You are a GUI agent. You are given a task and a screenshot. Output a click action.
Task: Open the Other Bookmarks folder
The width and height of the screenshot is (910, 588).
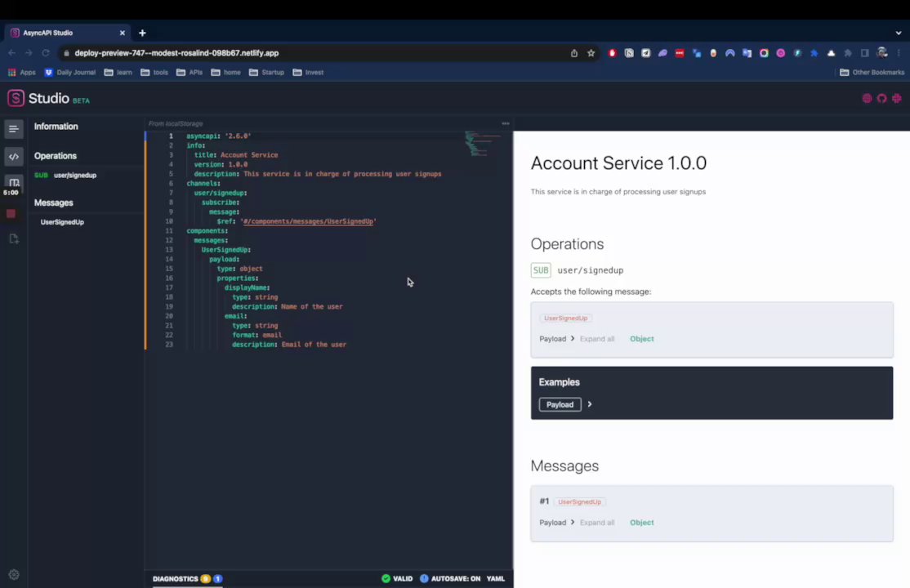872,73
